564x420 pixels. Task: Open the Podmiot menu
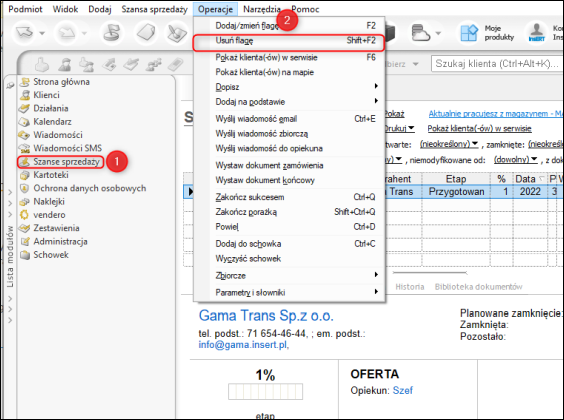pyautogui.click(x=25, y=9)
